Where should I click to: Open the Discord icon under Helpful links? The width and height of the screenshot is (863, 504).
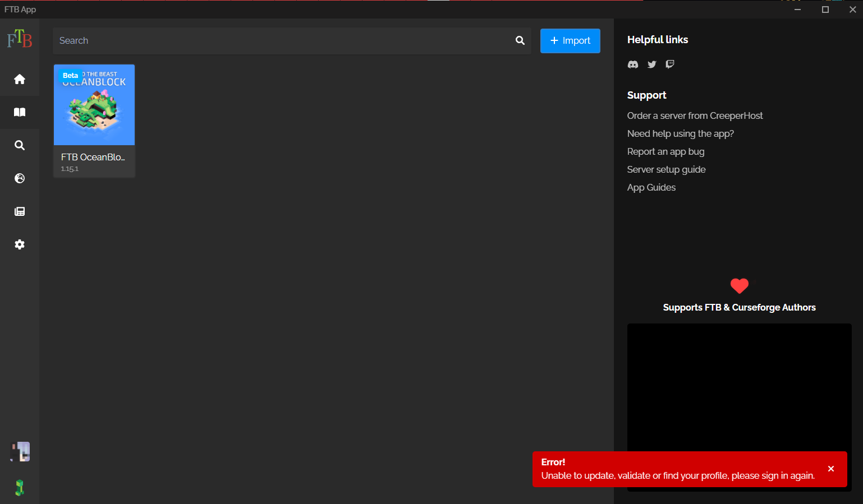point(633,64)
